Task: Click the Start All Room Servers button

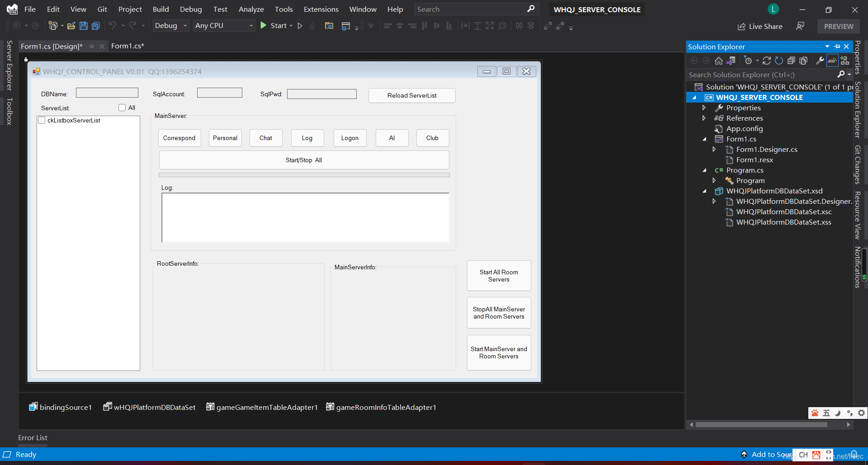Action: (x=499, y=276)
